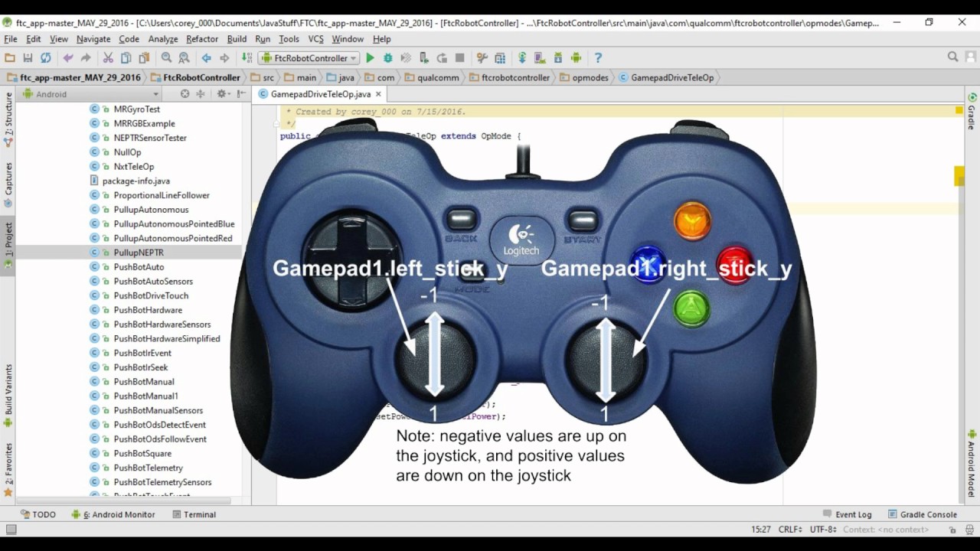980x551 pixels.
Task: Click Search Everywhere magnifier icon
Action: [952, 57]
